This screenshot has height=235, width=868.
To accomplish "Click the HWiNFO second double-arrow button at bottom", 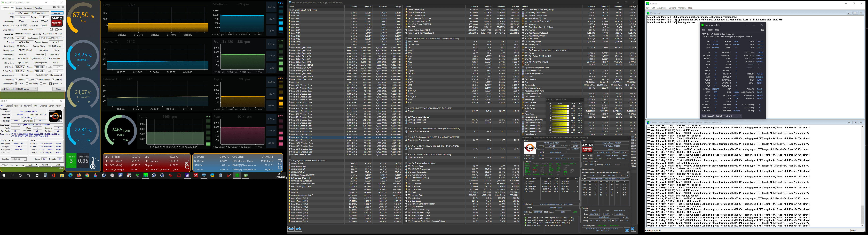I will tap(298, 229).
